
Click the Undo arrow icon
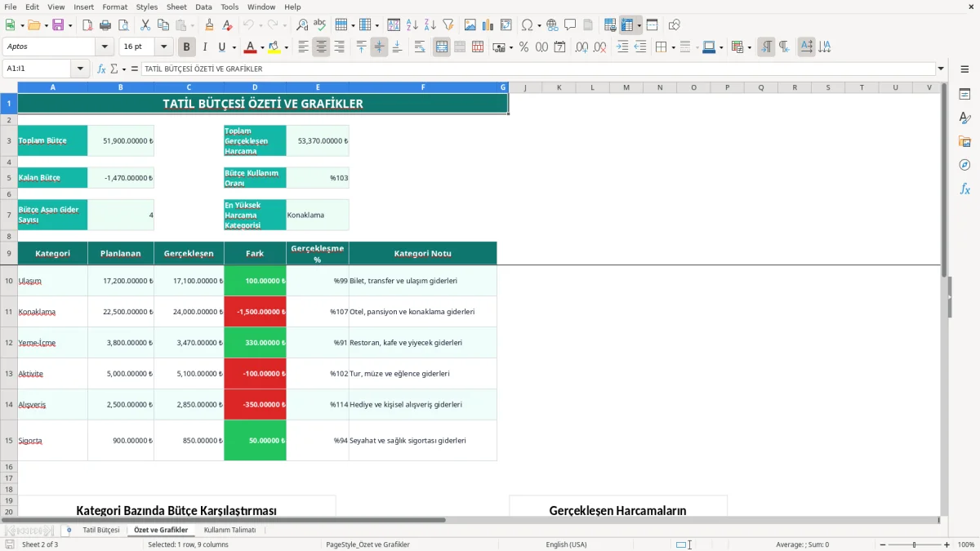pyautogui.click(x=249, y=25)
